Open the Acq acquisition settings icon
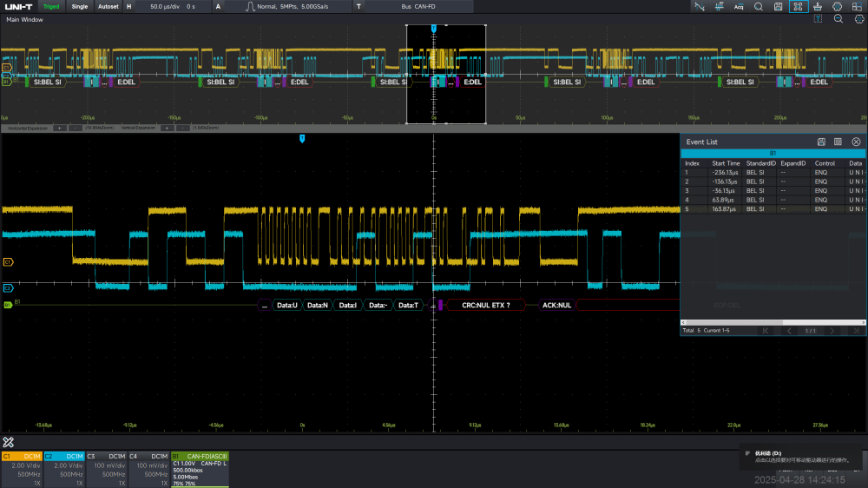Screen dimensions: 868x488 click(739, 6)
